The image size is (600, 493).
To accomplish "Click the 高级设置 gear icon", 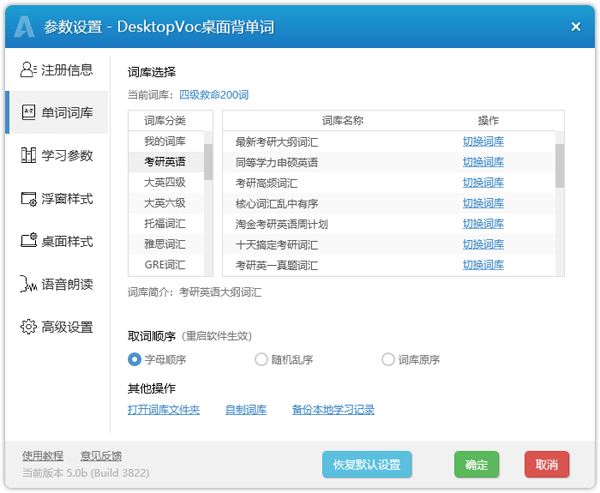I will pos(28,327).
